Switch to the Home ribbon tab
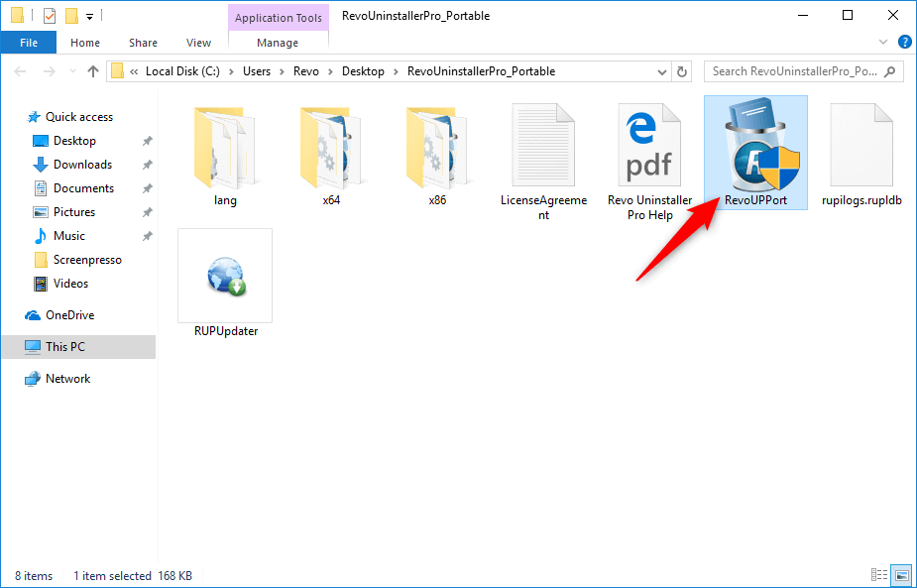The width and height of the screenshot is (917, 588). tap(85, 43)
